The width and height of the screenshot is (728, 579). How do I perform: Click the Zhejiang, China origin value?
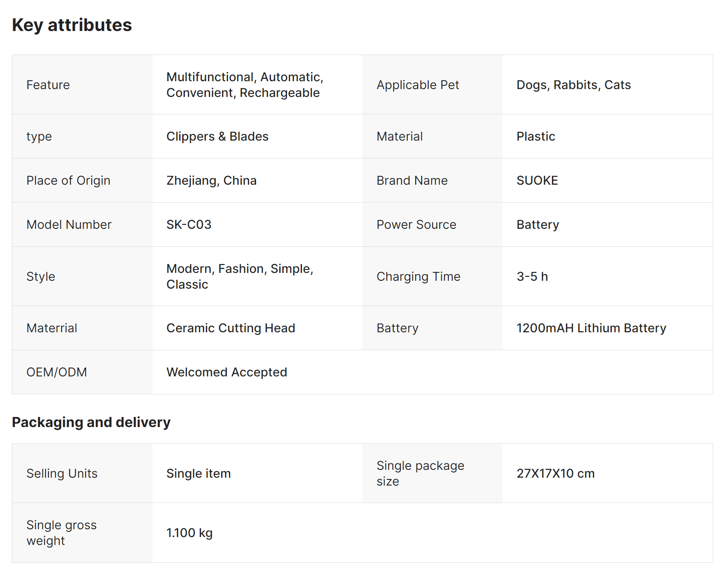pos(211,180)
